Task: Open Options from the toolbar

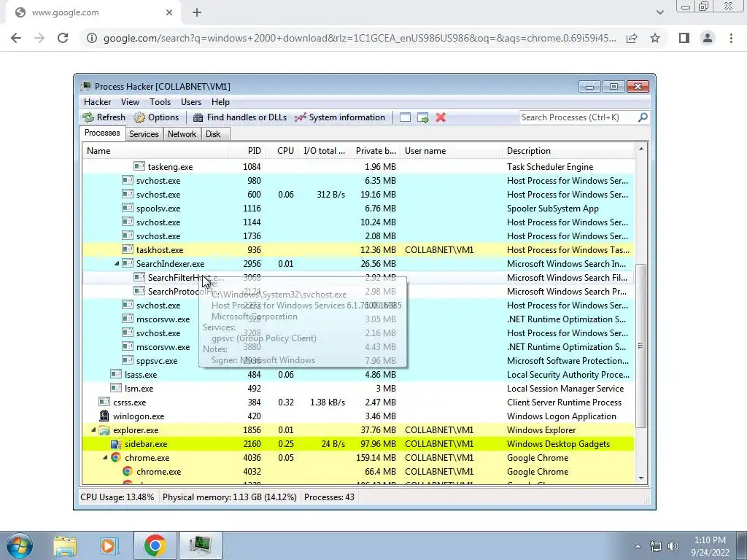Action: coord(156,117)
